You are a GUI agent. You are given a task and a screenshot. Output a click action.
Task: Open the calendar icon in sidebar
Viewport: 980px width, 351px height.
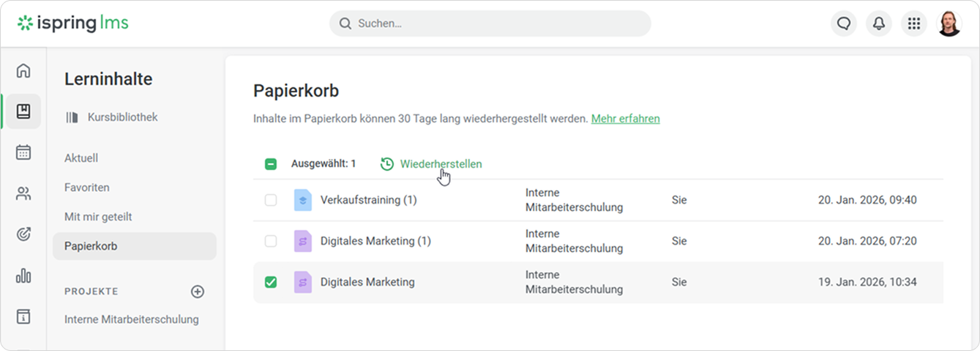[x=23, y=152]
